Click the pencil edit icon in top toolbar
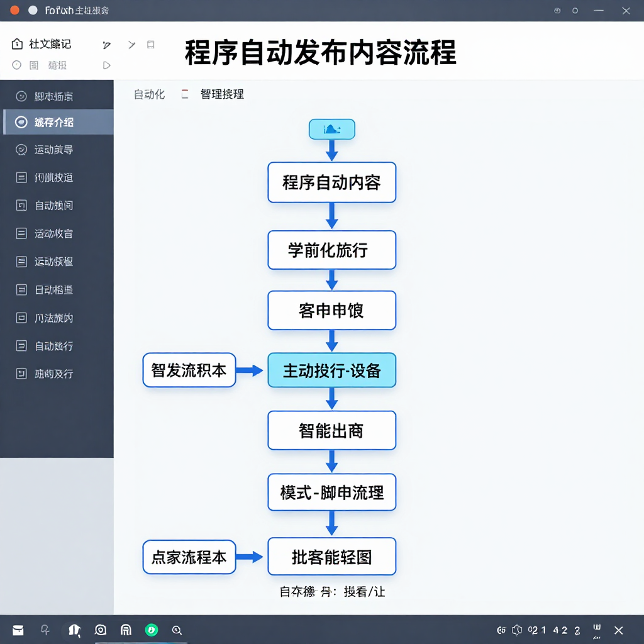This screenshot has height=644, width=644. coord(106,45)
